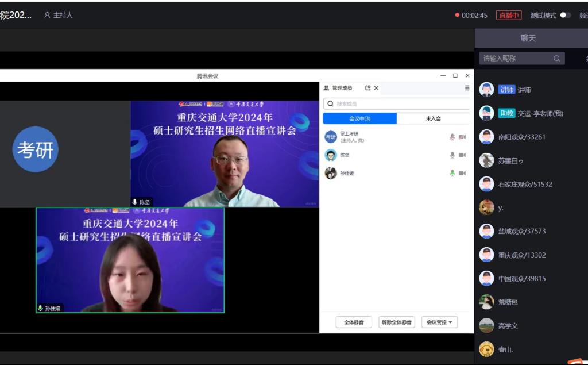Image resolution: width=588 pixels, height=365 pixels.
Task: Click the 助教 avatar icon
Action: [486, 113]
